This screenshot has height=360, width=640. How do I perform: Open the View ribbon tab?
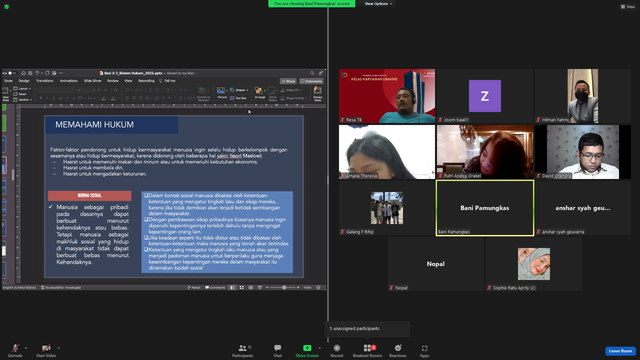tap(128, 81)
